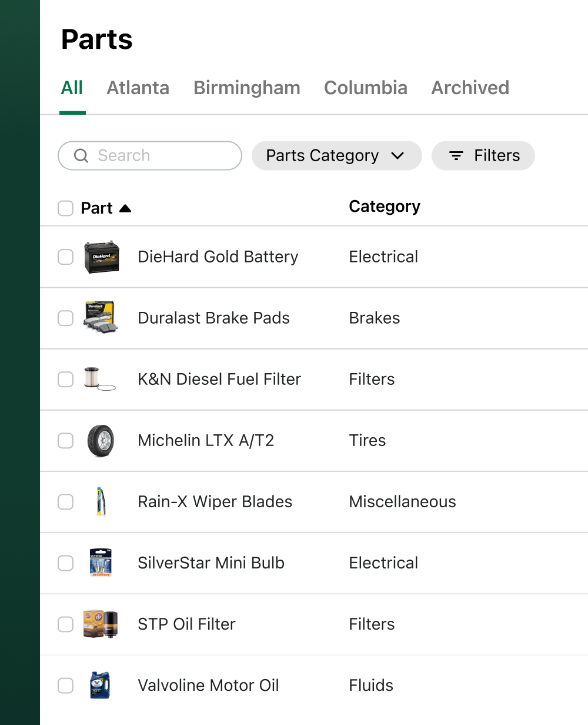This screenshot has width=588, height=725.
Task: Open the Parts Category dropdown
Action: pos(337,155)
